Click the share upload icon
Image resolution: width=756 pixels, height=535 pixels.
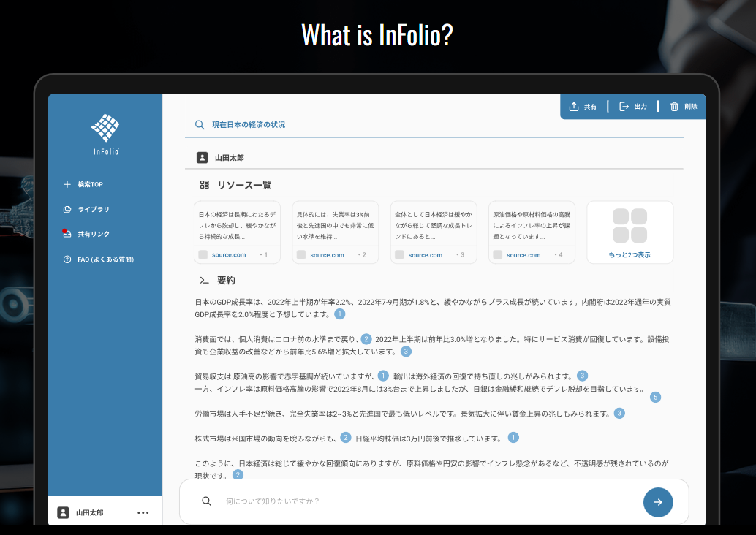point(574,107)
